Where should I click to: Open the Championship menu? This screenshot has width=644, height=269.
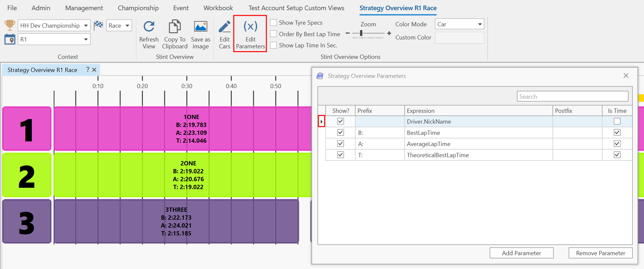pos(138,8)
